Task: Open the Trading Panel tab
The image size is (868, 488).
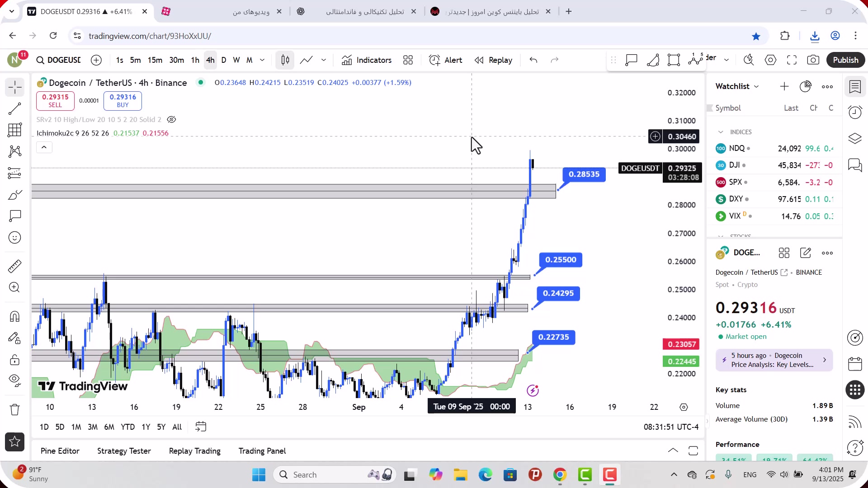Action: pos(262,451)
